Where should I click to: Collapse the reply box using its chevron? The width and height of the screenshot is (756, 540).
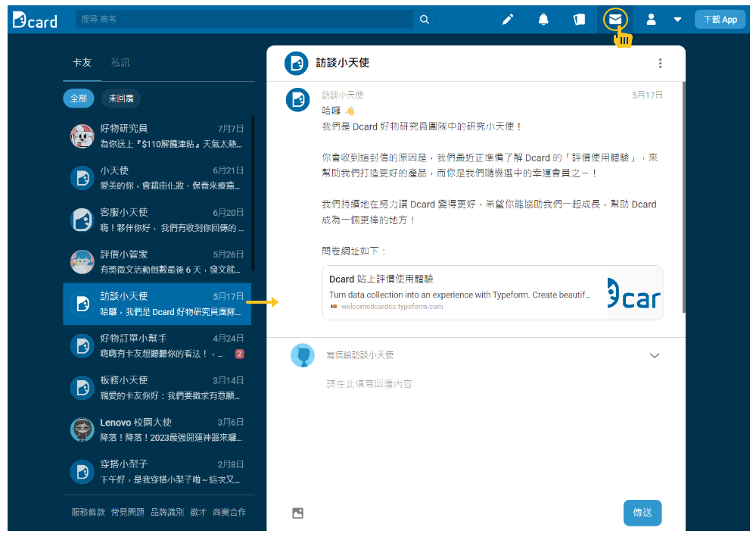[655, 355]
